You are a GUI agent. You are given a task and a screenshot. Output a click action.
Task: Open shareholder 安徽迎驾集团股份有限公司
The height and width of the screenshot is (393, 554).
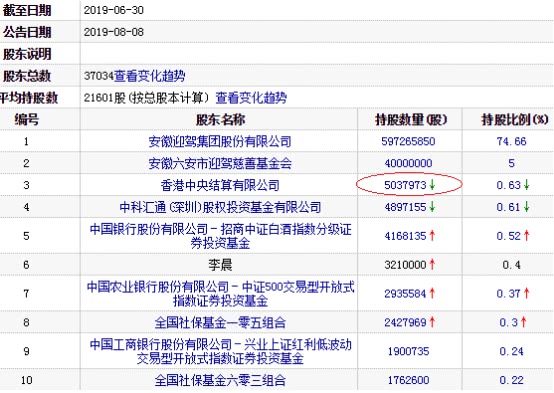click(220, 141)
